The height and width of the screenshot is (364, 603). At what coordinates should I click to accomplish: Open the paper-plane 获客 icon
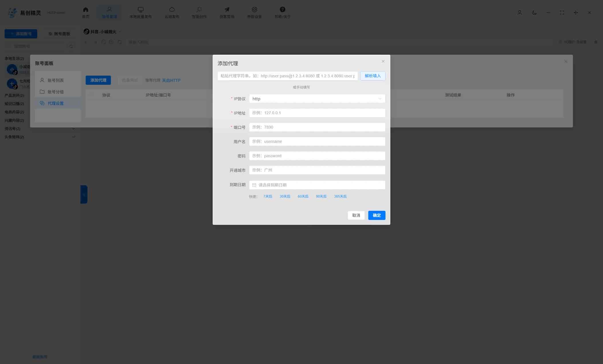point(227,9)
